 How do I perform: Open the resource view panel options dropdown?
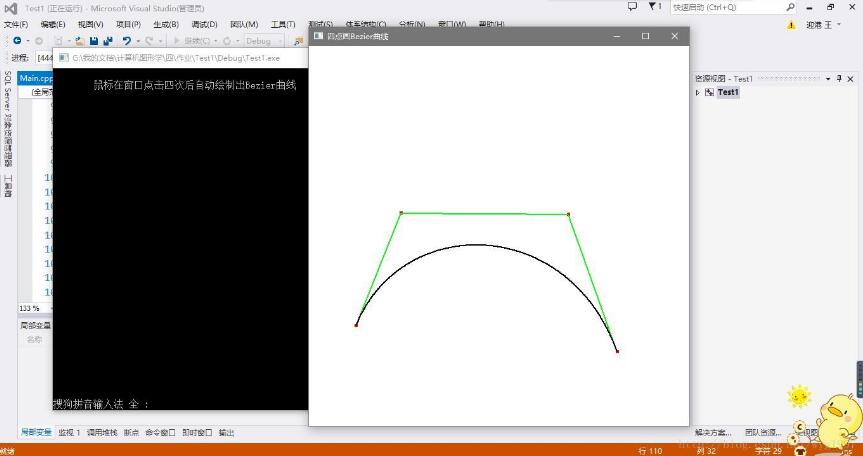[828, 79]
